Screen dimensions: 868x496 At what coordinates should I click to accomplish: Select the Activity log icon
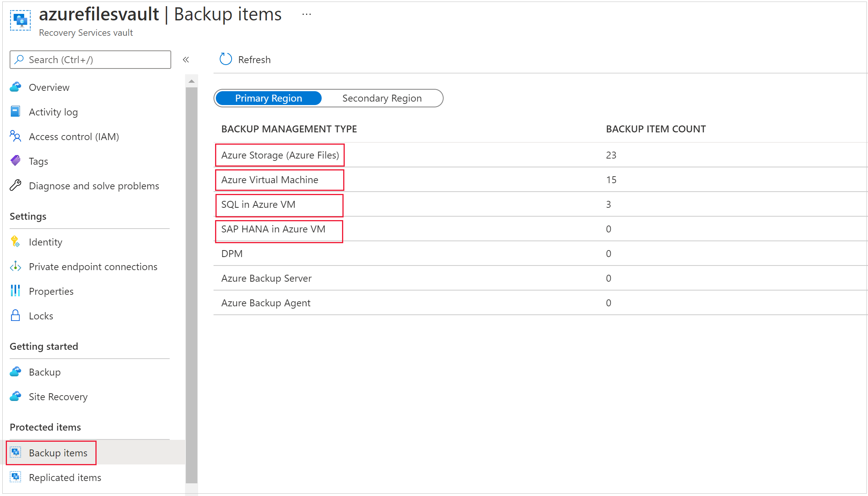16,112
